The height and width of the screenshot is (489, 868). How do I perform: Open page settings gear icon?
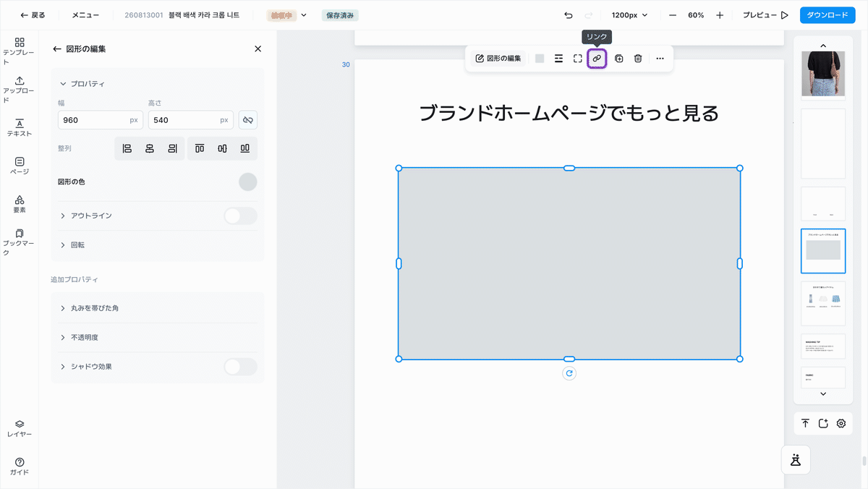point(841,423)
